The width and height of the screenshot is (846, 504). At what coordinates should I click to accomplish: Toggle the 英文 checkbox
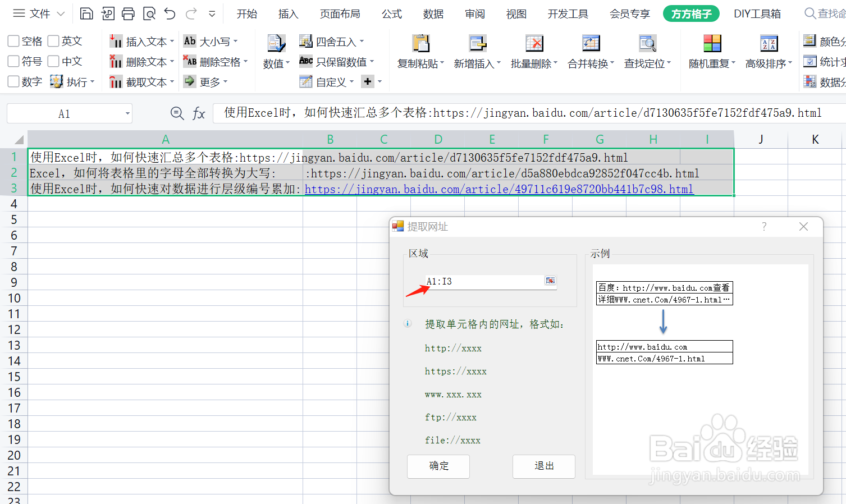[53, 41]
